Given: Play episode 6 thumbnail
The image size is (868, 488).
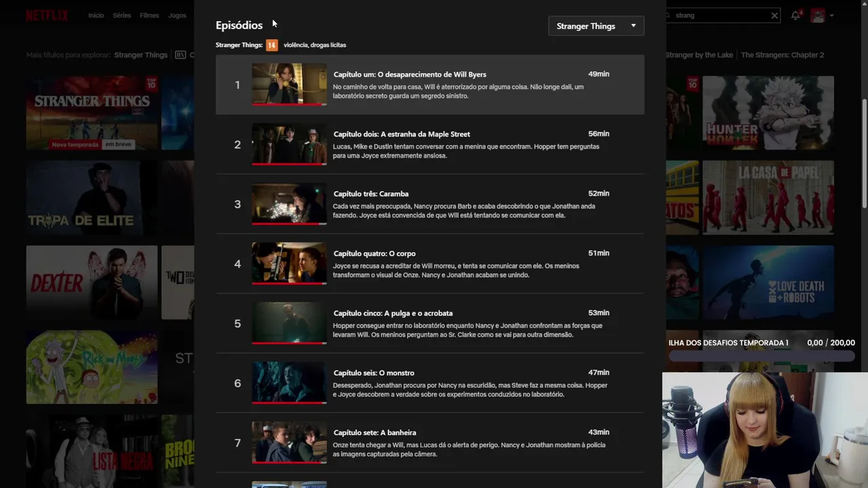Looking at the screenshot, I should pos(289,382).
